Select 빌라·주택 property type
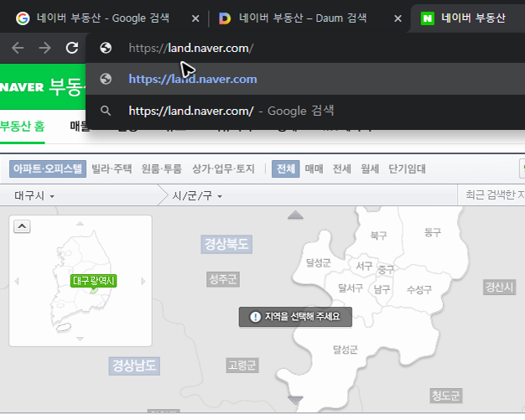Screen dimensions: 525x420 tap(112, 169)
